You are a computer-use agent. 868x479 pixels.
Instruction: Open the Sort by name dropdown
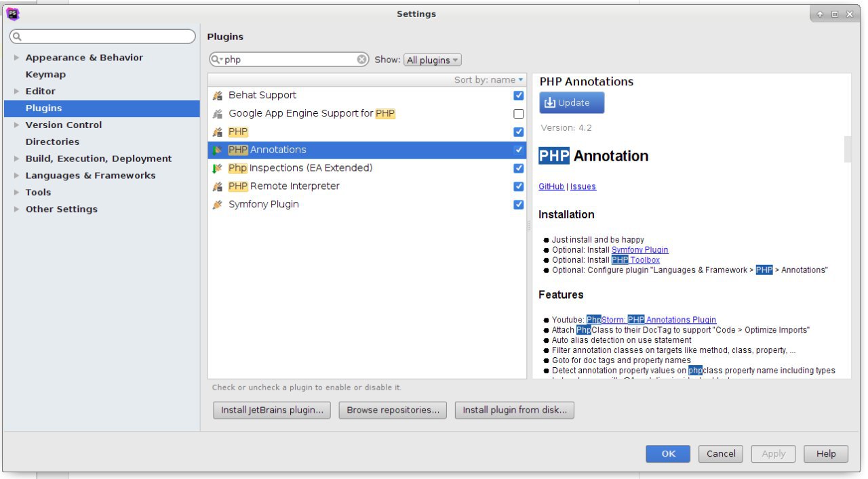point(489,80)
